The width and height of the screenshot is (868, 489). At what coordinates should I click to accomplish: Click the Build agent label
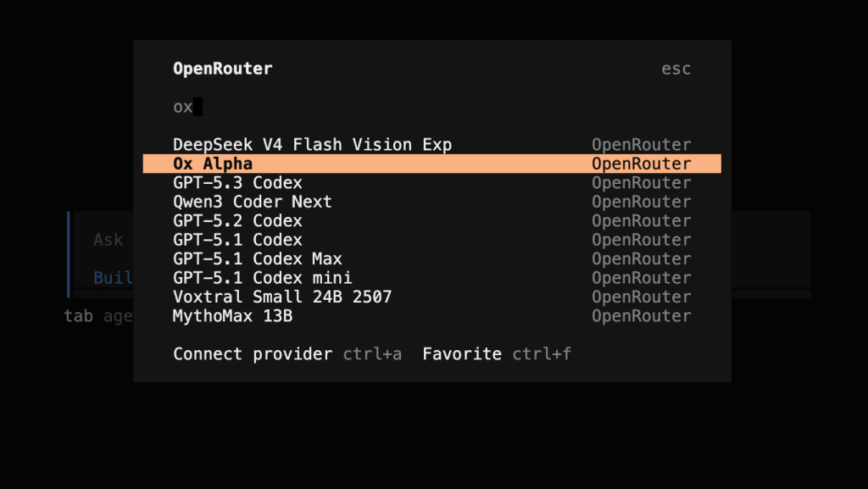click(113, 278)
